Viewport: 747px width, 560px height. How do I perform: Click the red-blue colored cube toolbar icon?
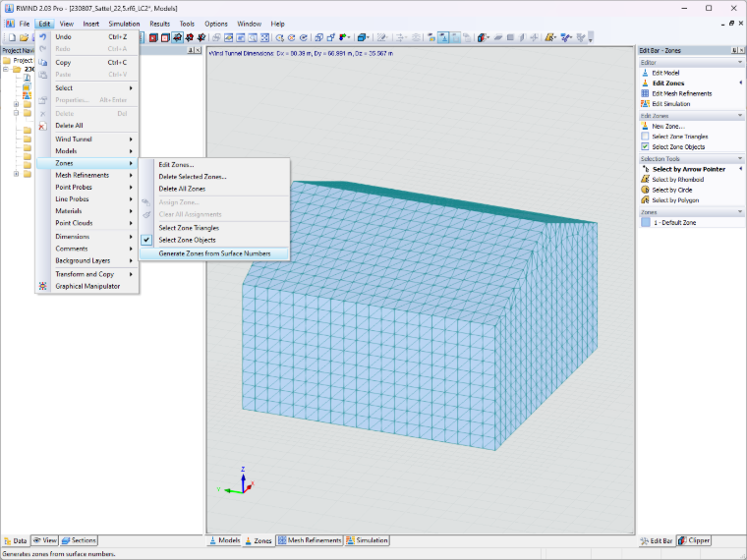(x=483, y=37)
